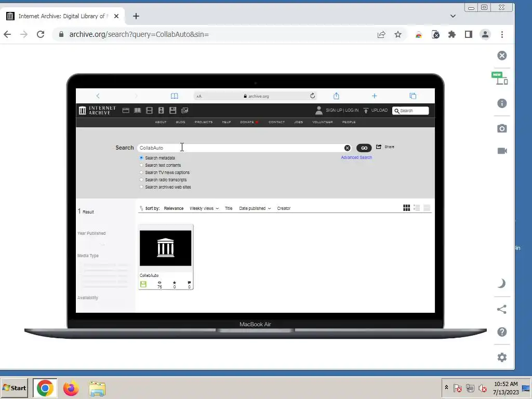The image size is (532, 399).
Task: Toggle the Chrome side panel icon
Action: click(x=468, y=34)
